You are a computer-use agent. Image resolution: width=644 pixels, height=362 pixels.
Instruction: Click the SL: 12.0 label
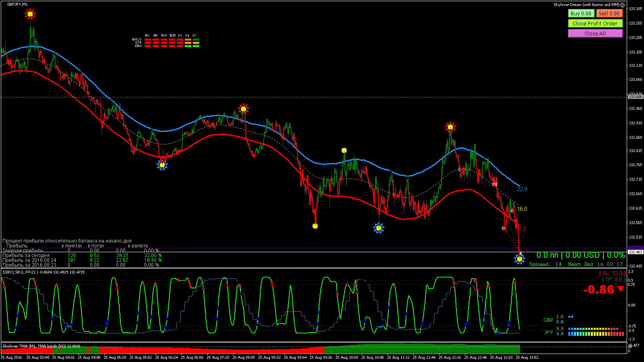(x=612, y=273)
